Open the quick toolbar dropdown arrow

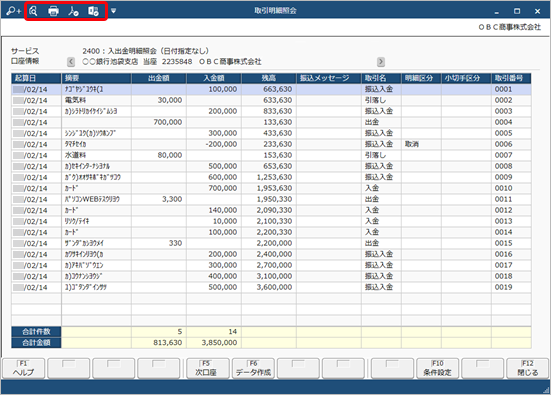click(x=114, y=11)
